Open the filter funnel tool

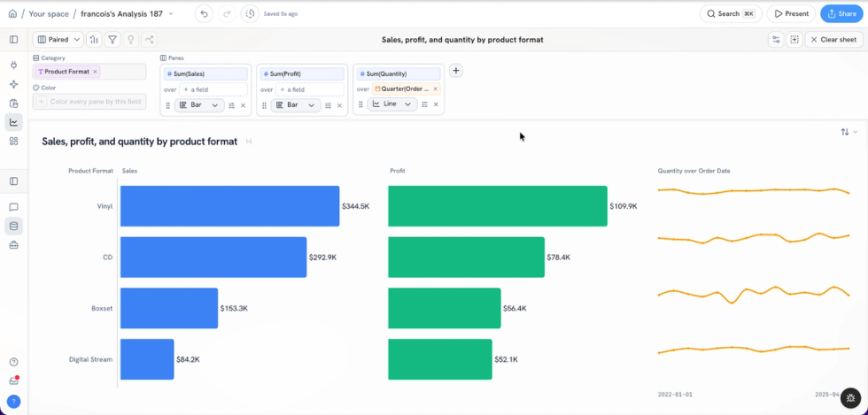coord(112,40)
